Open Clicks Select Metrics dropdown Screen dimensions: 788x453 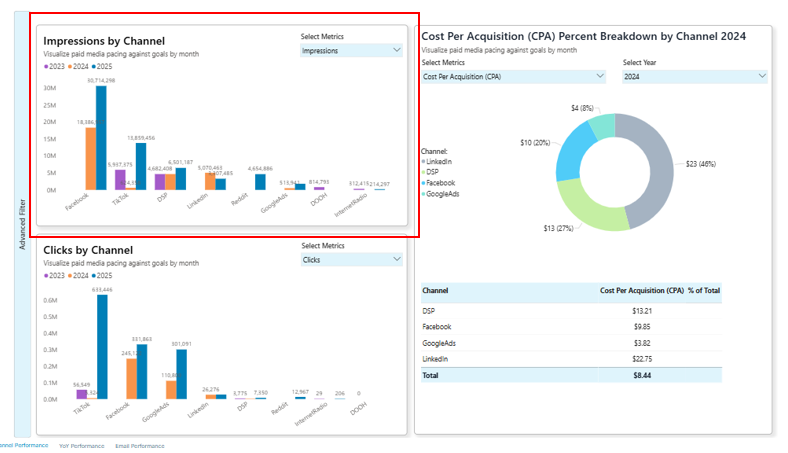pos(351,259)
